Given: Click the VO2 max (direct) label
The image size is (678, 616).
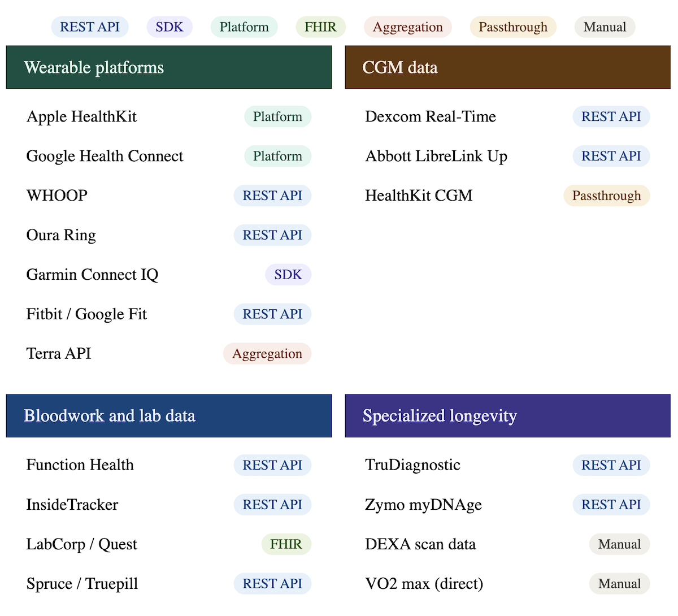Looking at the screenshot, I should [424, 584].
